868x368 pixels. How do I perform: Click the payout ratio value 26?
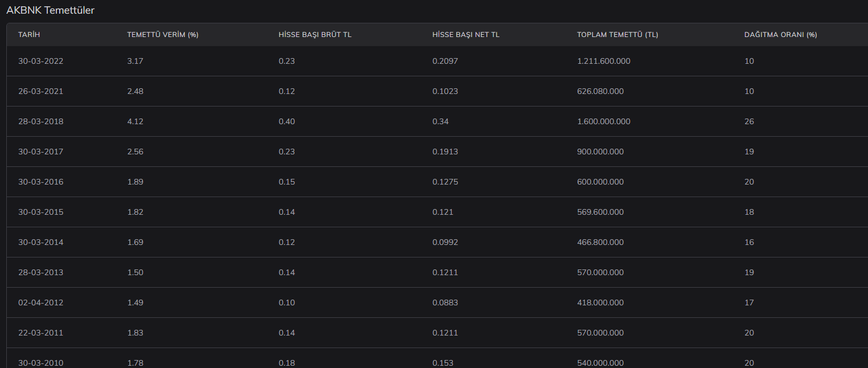point(749,121)
